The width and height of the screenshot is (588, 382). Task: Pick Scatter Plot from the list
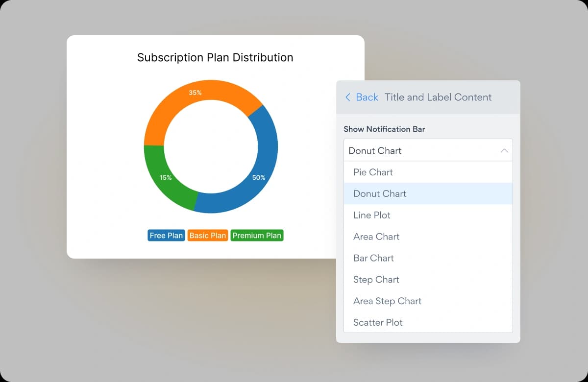428,323
